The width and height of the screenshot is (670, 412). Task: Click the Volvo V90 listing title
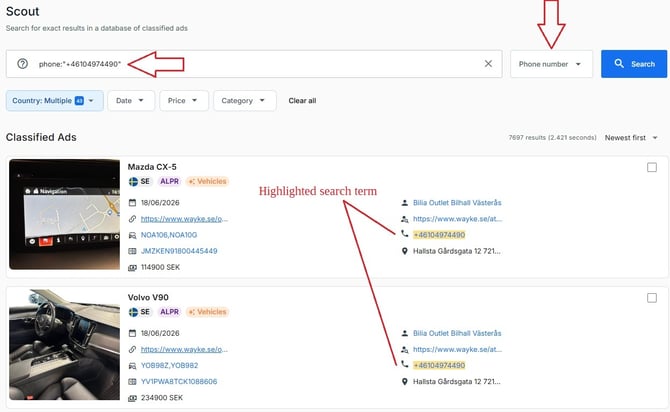148,297
